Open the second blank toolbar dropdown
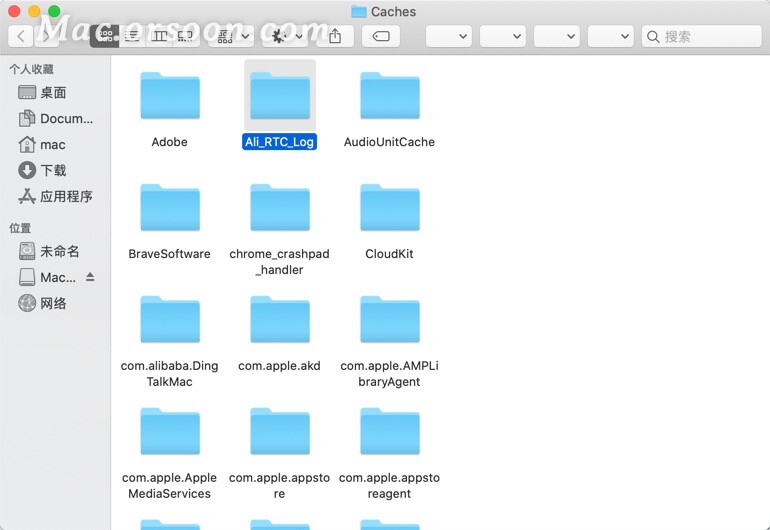 point(503,36)
